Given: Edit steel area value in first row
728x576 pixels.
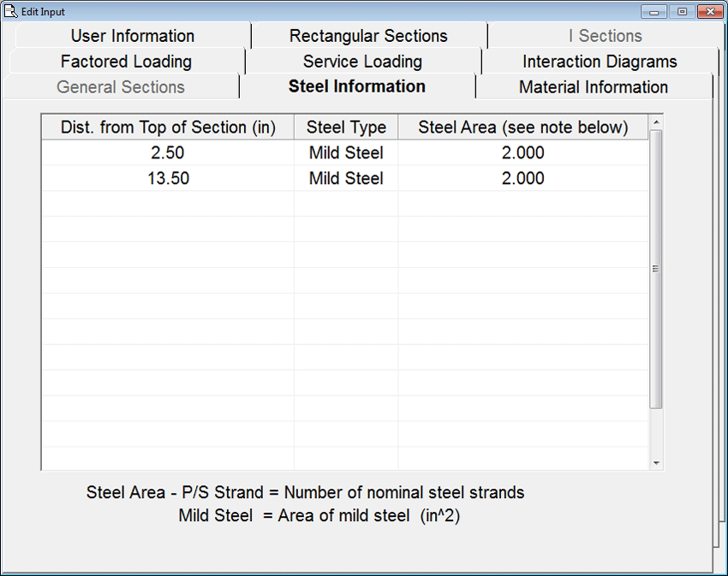Looking at the screenshot, I should tap(522, 153).
